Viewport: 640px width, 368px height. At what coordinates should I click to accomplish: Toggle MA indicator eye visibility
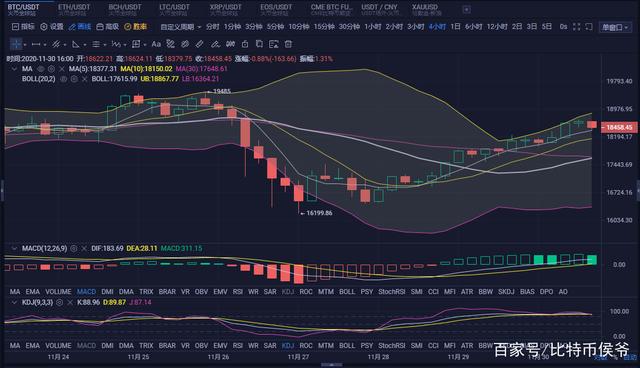[x=40, y=69]
